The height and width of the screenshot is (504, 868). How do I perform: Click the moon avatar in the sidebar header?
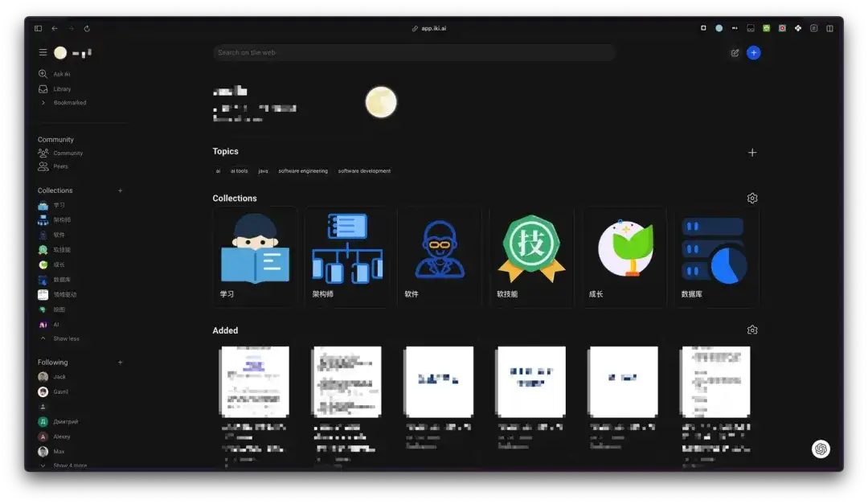point(60,52)
